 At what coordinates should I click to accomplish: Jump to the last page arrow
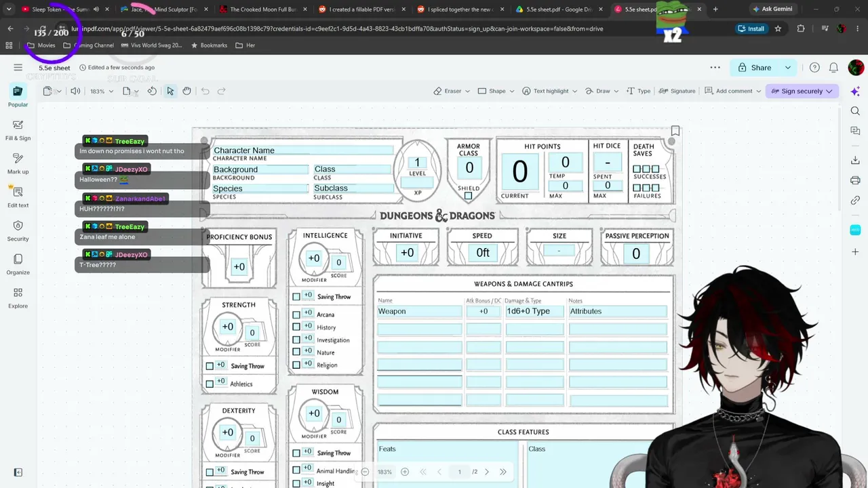(503, 472)
